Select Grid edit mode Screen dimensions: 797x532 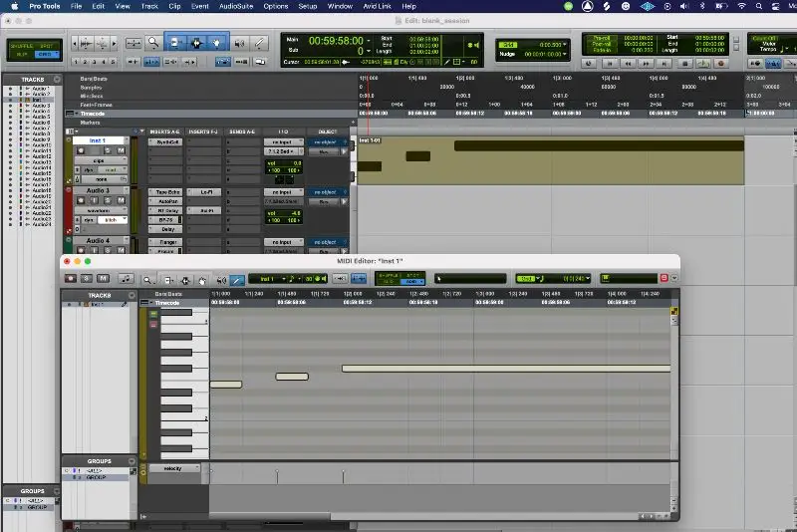point(47,54)
